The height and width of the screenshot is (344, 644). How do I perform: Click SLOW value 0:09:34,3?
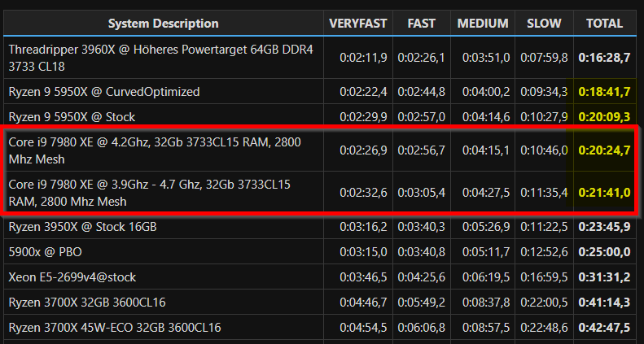pos(544,91)
